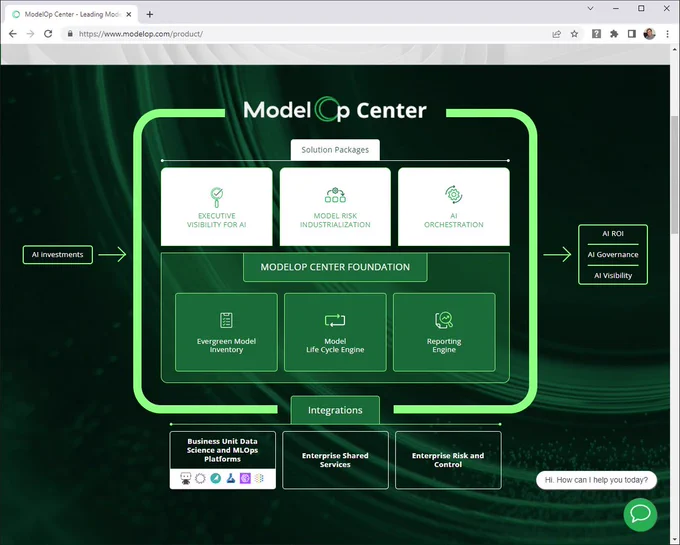
Task: Open a new browser tab
Action: (x=150, y=14)
